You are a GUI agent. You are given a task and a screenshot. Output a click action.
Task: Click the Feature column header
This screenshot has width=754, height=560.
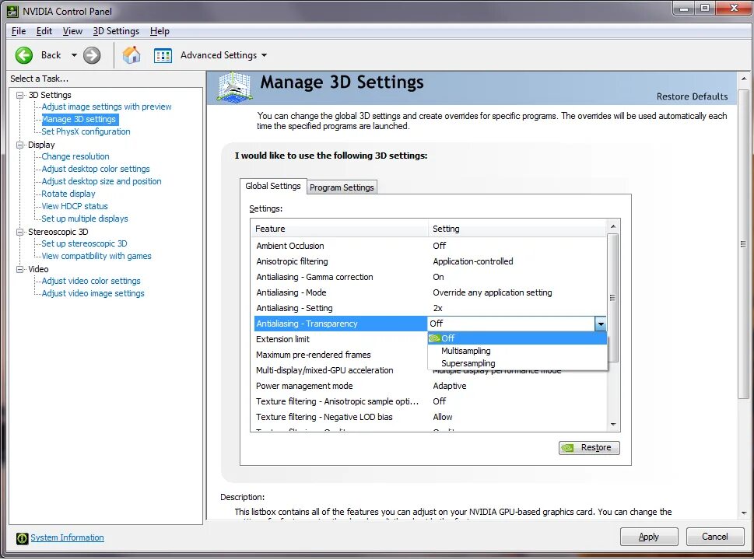click(339, 229)
